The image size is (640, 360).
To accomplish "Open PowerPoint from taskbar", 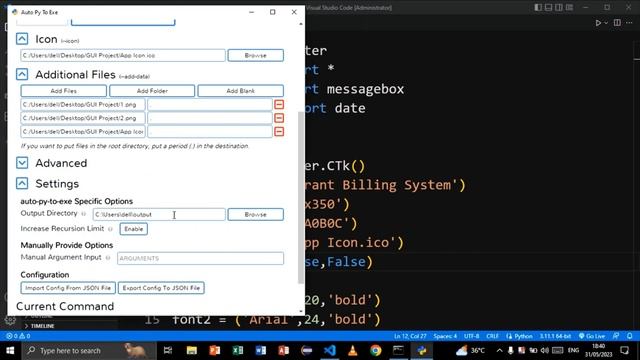I will click(214, 350).
